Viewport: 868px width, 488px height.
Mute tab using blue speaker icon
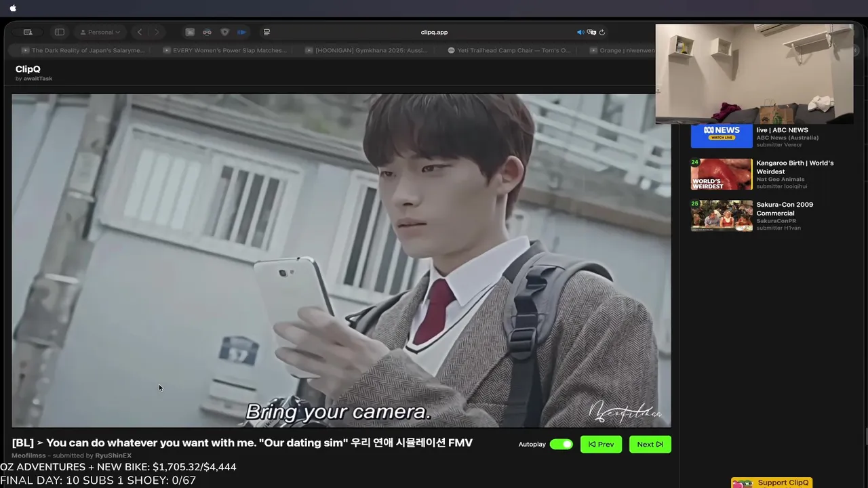[580, 32]
